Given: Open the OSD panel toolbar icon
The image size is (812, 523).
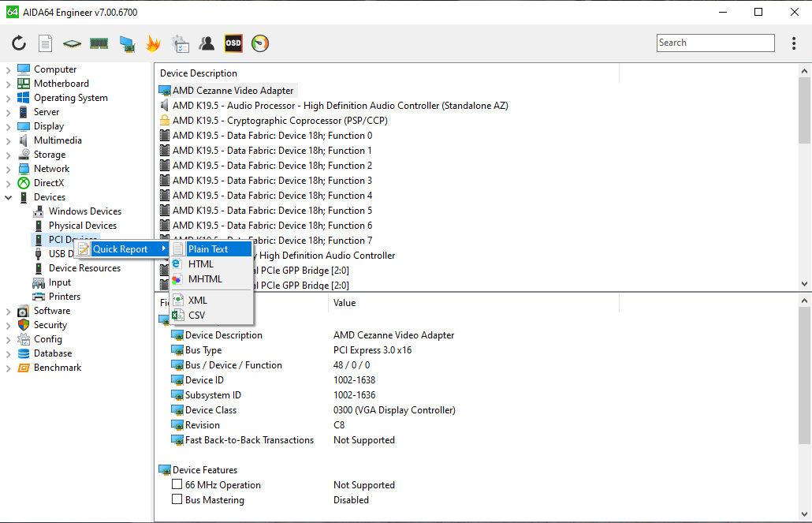Looking at the screenshot, I should (x=233, y=43).
